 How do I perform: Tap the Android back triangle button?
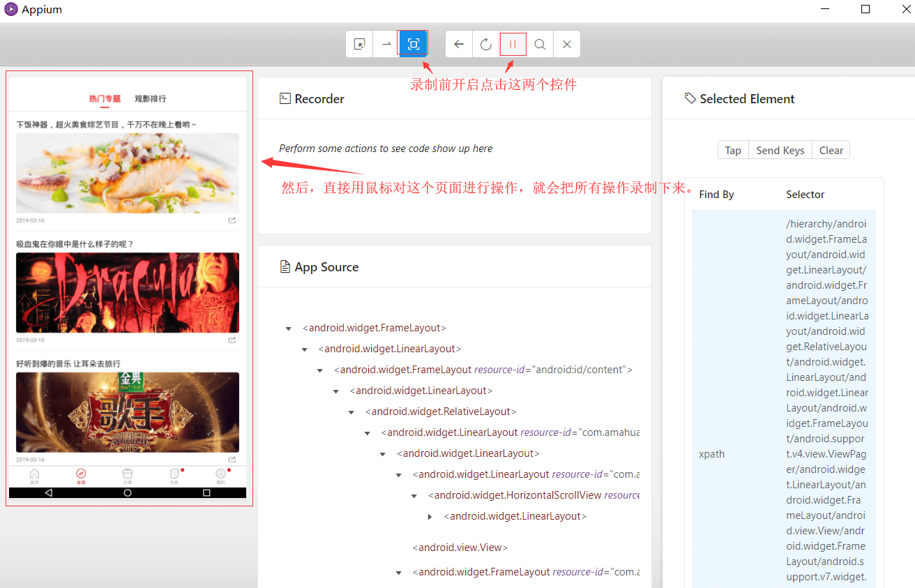coord(48,492)
